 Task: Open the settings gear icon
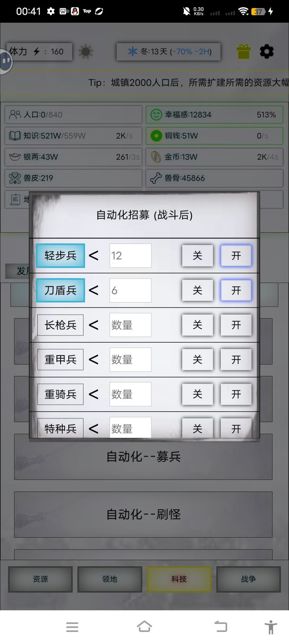[267, 51]
